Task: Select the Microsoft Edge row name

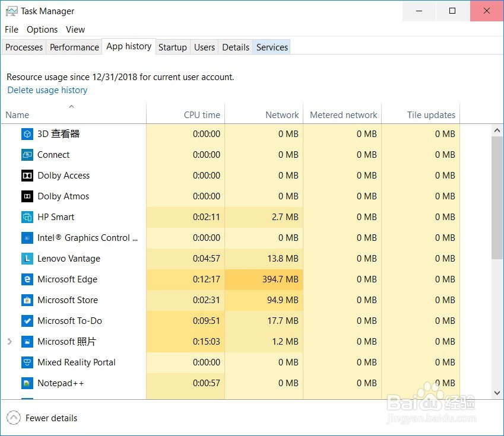Action: click(67, 279)
